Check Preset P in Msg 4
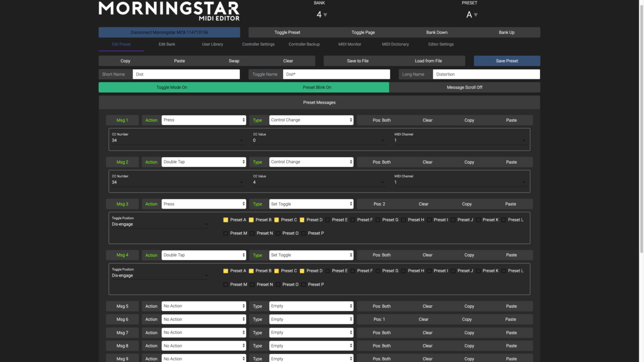The width and height of the screenshot is (644, 362). [303, 284]
